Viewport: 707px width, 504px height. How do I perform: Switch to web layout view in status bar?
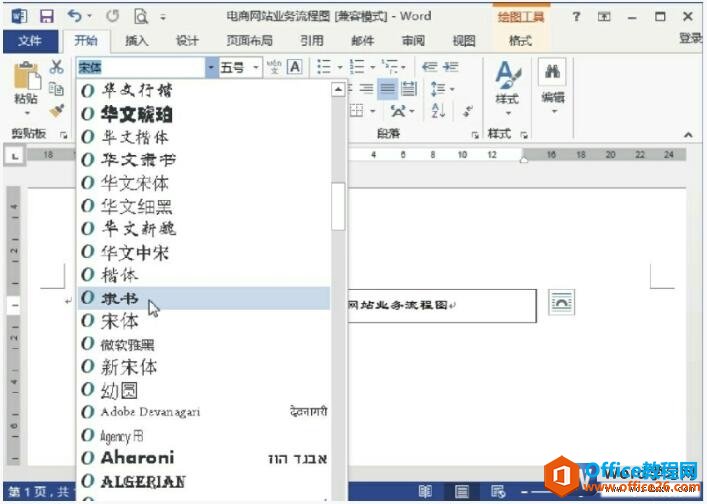[x=498, y=491]
